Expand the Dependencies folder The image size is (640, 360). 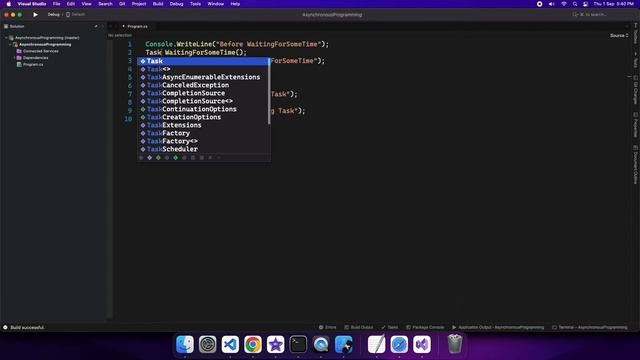click(x=14, y=58)
